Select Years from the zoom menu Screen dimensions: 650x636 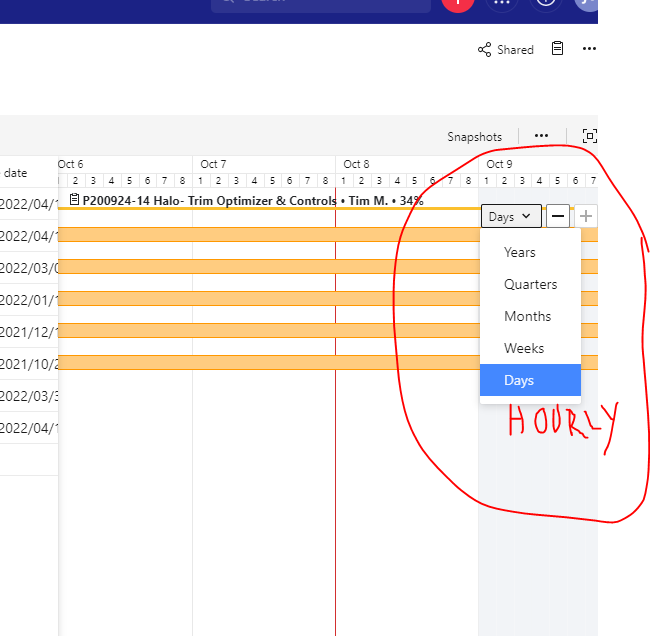point(520,252)
